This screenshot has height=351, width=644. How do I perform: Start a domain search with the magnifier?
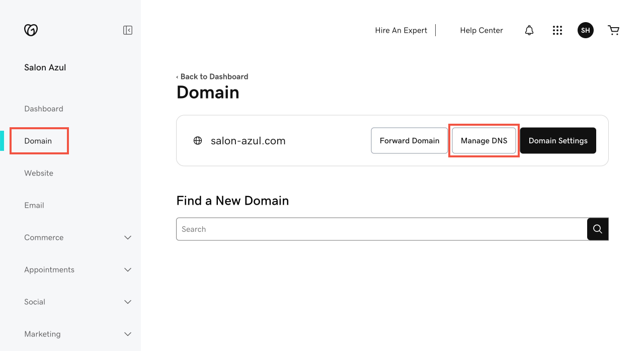click(597, 229)
